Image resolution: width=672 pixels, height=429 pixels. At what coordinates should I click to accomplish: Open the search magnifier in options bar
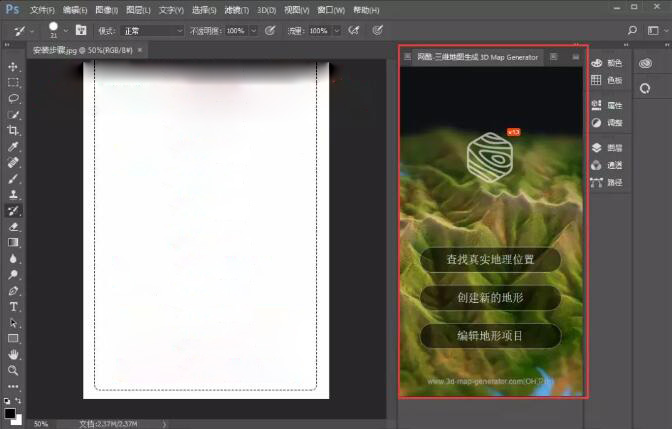click(632, 30)
